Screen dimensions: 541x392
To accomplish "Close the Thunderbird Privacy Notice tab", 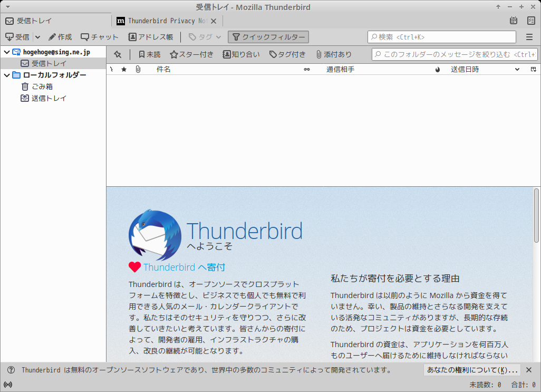I will point(214,21).
